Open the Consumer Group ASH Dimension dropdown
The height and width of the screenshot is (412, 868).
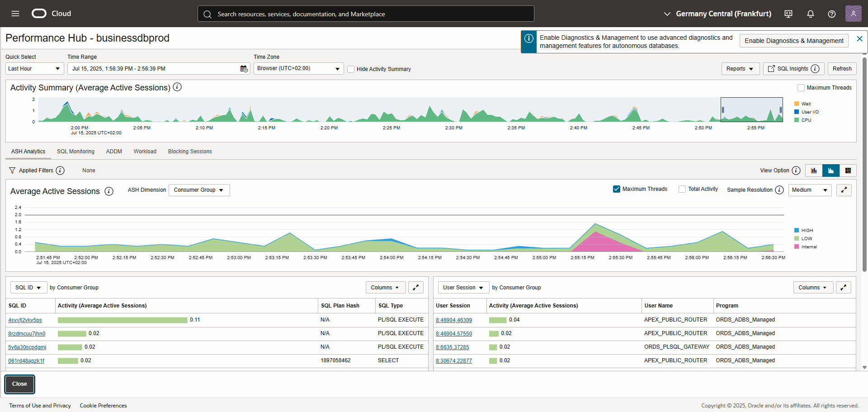(x=199, y=190)
